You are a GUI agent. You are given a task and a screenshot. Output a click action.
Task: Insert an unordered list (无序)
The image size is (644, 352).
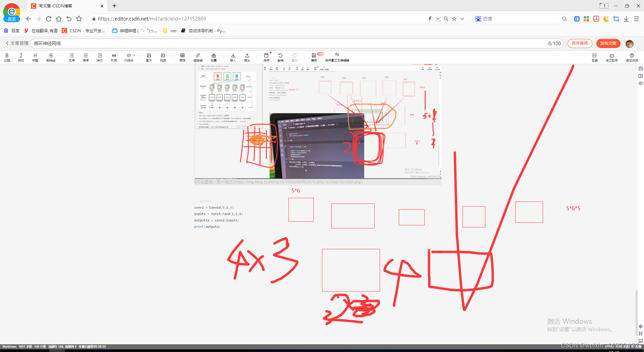72,57
